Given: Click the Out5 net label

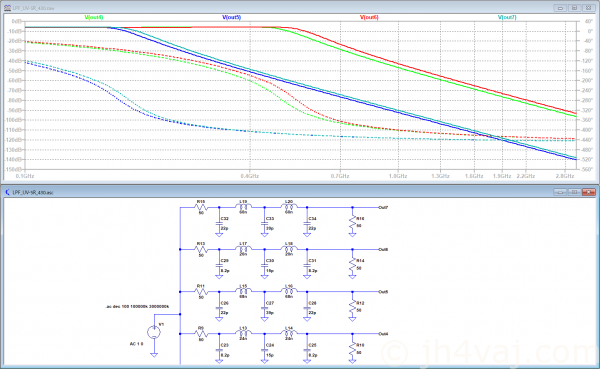Looking at the screenshot, I should pos(383,292).
